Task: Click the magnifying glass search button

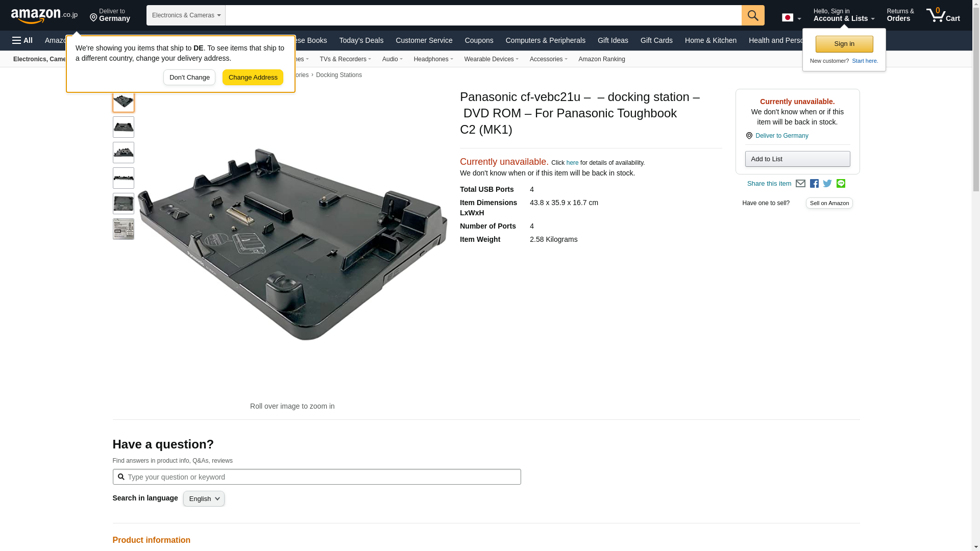Action: click(752, 15)
